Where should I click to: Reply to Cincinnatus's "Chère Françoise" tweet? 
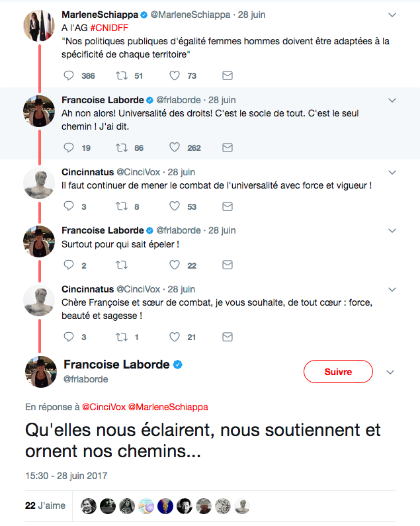tap(69, 337)
